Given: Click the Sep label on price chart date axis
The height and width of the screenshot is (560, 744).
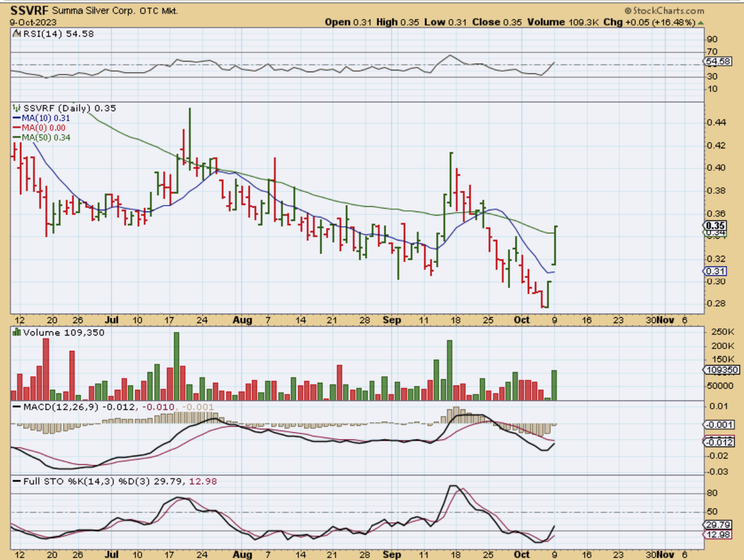Looking at the screenshot, I should 391,320.
